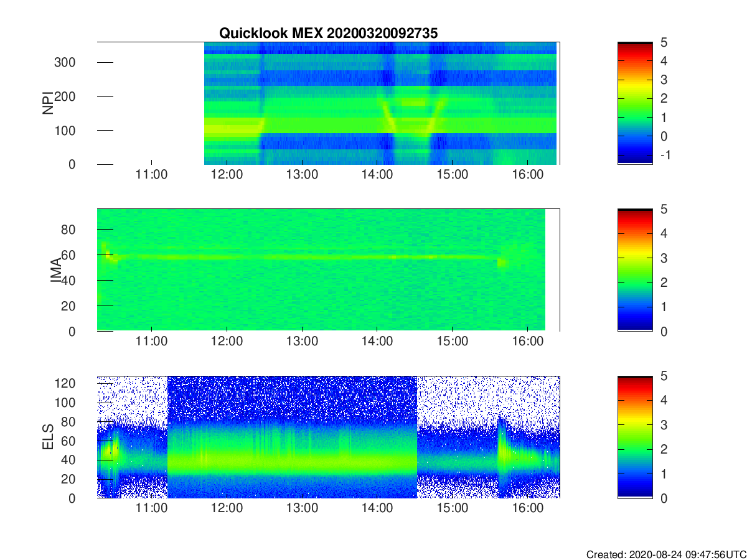
Task: Pick the 11:00 tick label under ELS plot
Action: pyautogui.click(x=152, y=508)
